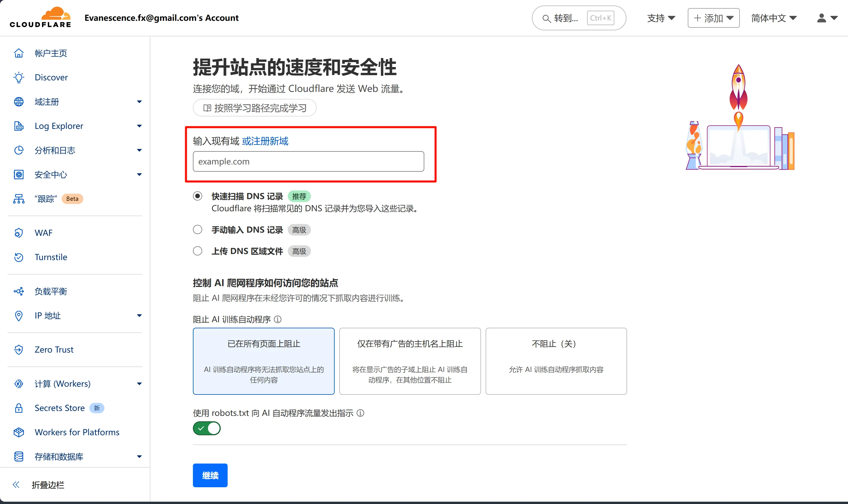Expand the Log Explorer section arrow

pyautogui.click(x=139, y=126)
